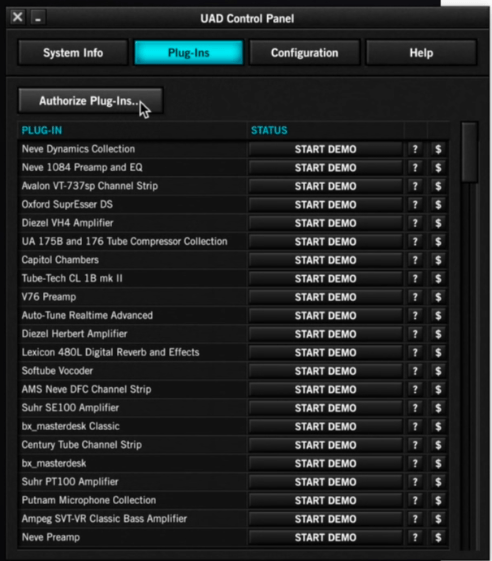The image size is (492, 561).
Task: Click the dollar icon for Diezel Herbert Amplifier
Action: pyautogui.click(x=438, y=334)
